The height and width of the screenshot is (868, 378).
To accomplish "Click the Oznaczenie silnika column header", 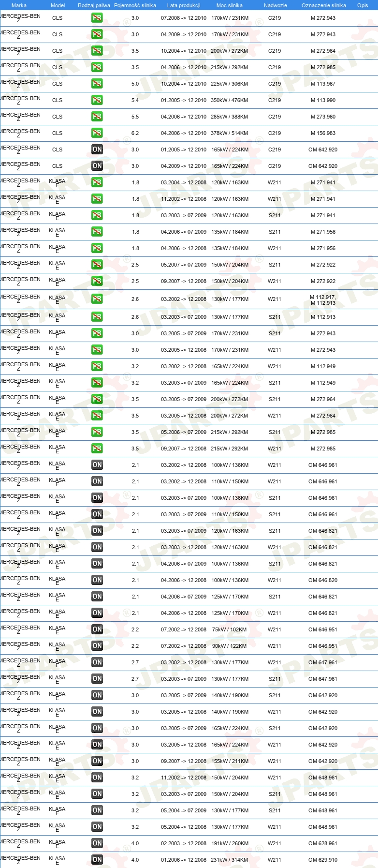I will (323, 5).
